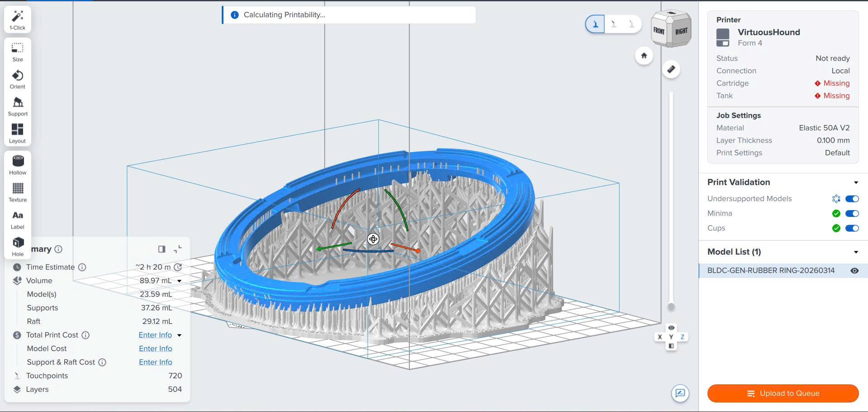
Task: Click the Layers value 504
Action: (x=175, y=389)
